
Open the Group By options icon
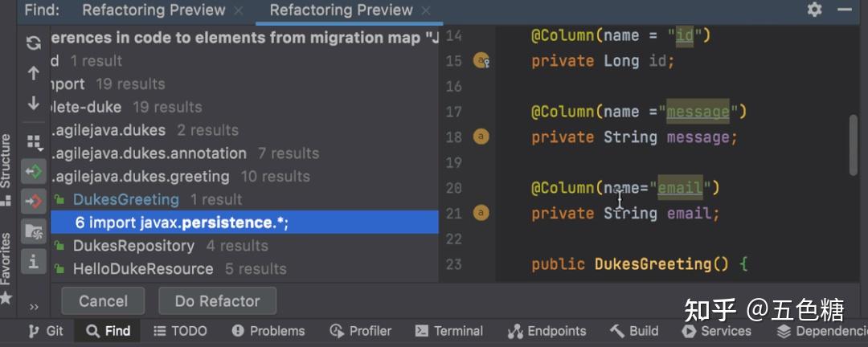(35, 143)
